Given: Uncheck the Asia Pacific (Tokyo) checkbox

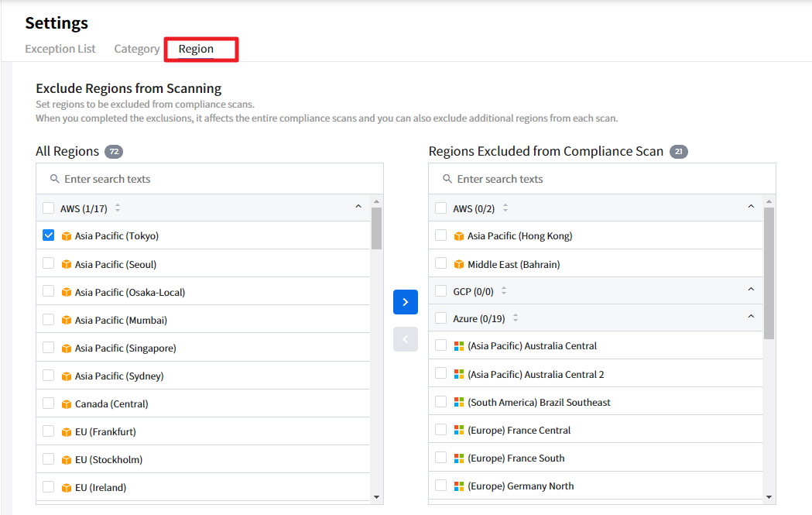Looking at the screenshot, I should pos(49,235).
